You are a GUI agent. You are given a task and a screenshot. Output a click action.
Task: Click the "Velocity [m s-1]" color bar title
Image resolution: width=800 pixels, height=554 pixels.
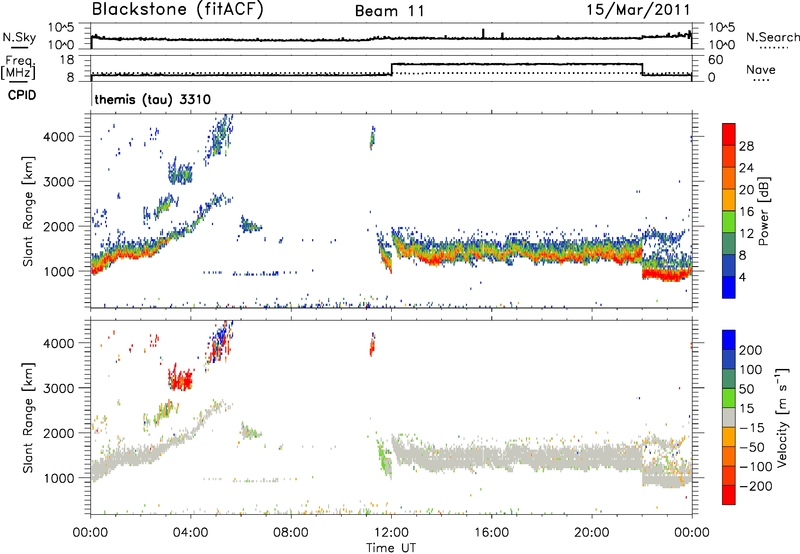[x=783, y=417]
